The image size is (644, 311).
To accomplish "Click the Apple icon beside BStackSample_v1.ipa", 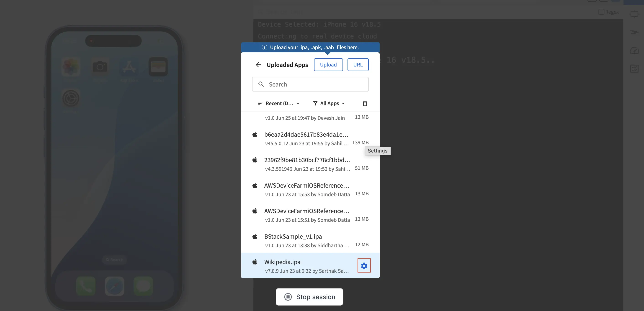I will [x=255, y=236].
